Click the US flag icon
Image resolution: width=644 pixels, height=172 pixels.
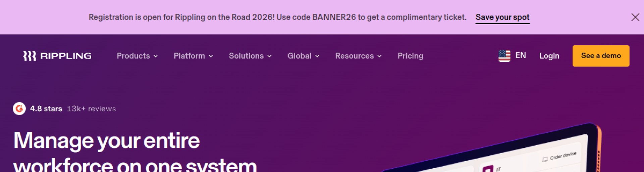pyautogui.click(x=504, y=56)
